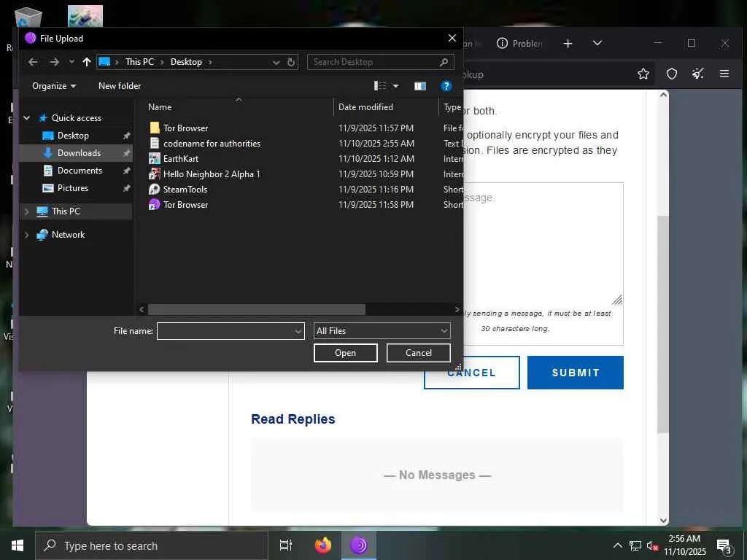747x560 pixels.
Task: Open File name history dropdown
Action: pos(298,331)
